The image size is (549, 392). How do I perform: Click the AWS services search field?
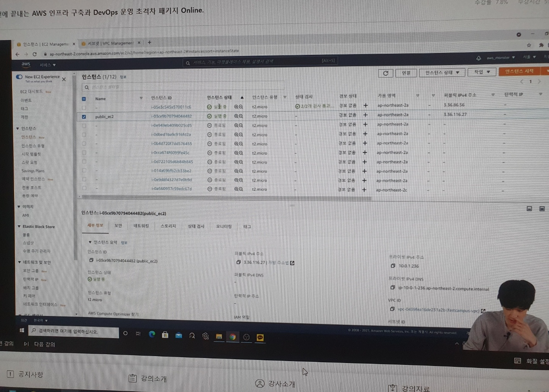(x=259, y=61)
